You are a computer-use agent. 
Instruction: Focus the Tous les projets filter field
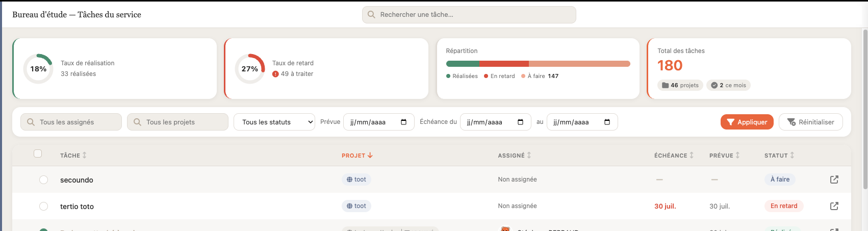(x=177, y=122)
